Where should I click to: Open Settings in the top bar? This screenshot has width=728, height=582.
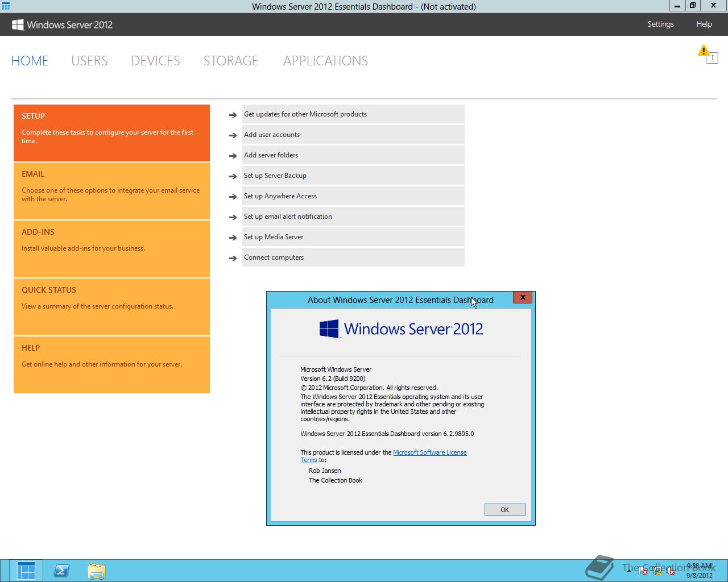tap(660, 24)
